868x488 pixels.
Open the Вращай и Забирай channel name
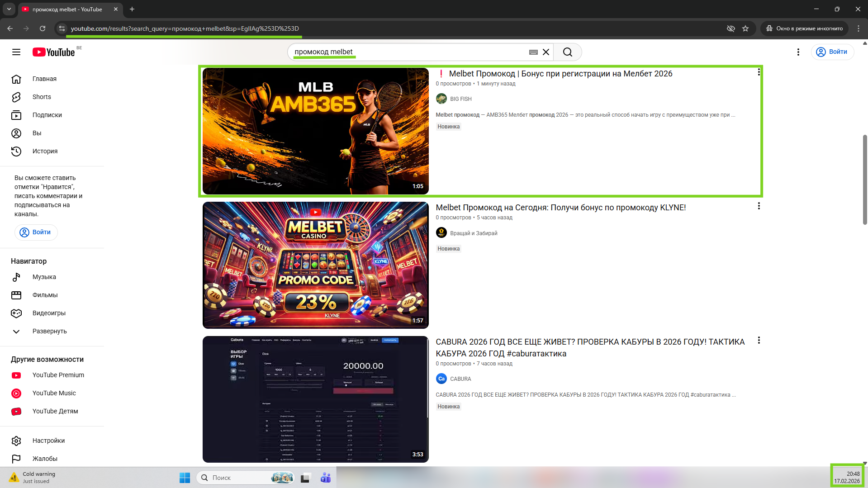point(474,233)
